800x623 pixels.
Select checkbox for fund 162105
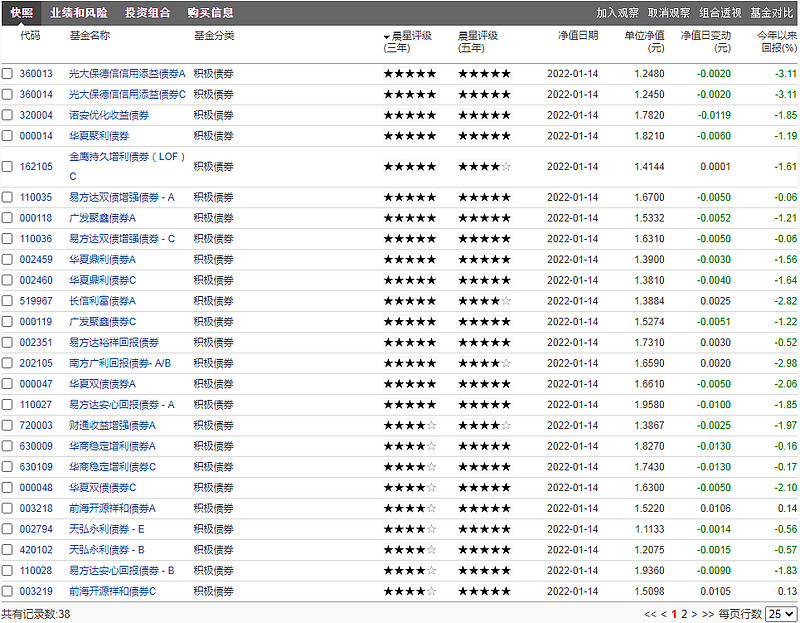click(x=8, y=167)
